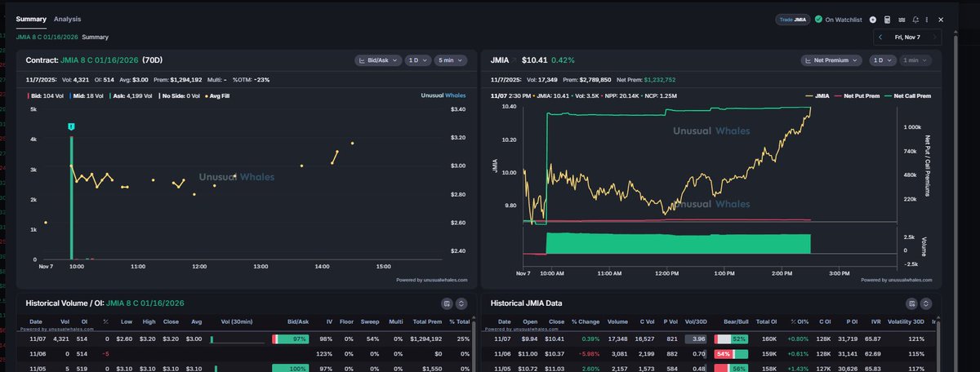980x372 pixels.
Task: Export Historical Volume / OI table data
Action: click(x=447, y=303)
